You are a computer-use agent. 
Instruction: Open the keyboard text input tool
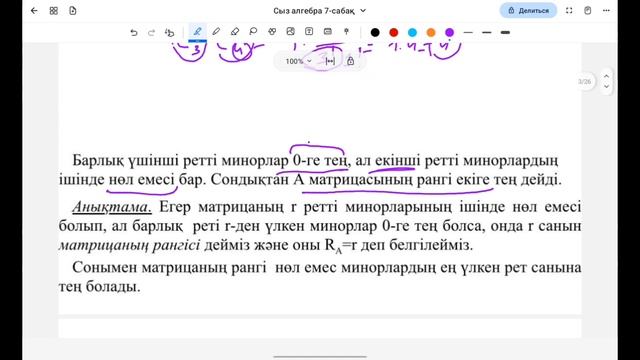coord(328,31)
